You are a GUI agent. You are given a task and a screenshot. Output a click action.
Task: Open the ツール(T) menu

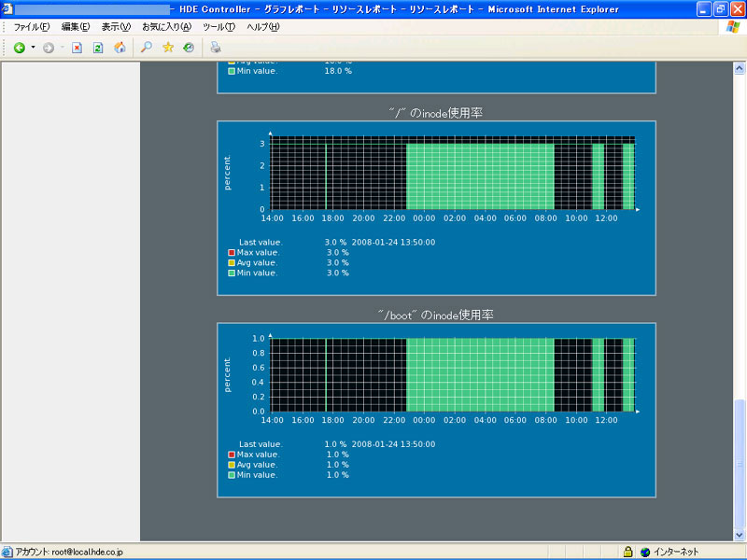219,27
